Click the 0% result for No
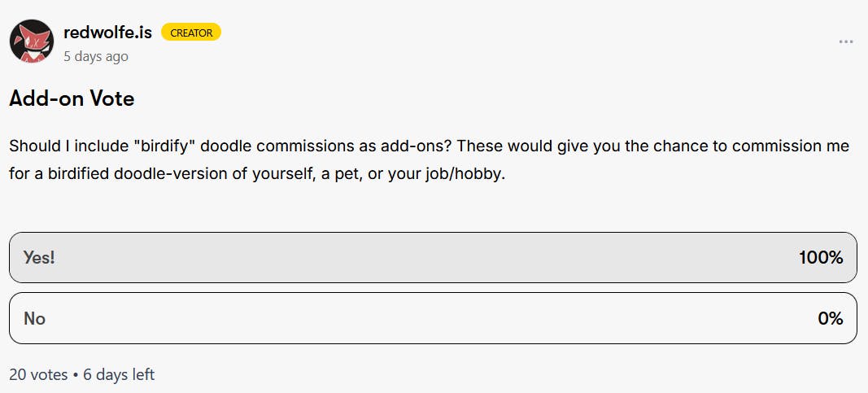Image resolution: width=868 pixels, height=393 pixels. coord(830,318)
